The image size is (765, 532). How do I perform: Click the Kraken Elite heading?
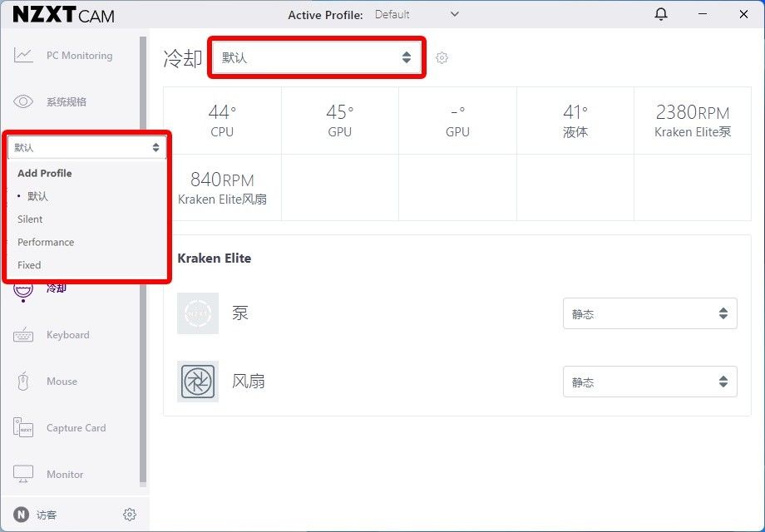point(215,258)
